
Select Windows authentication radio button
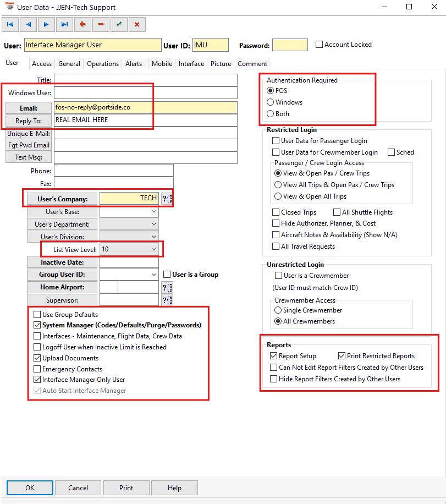point(270,102)
